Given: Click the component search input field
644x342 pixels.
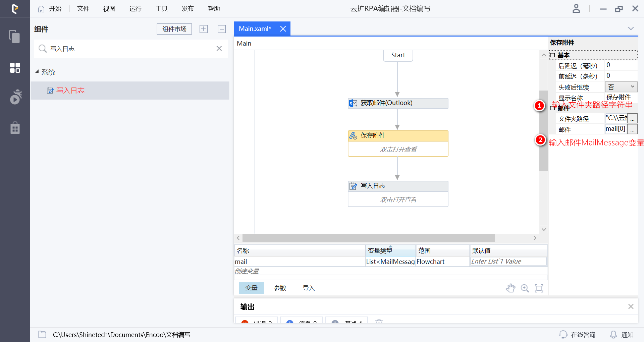Looking at the screenshot, I should coord(131,49).
